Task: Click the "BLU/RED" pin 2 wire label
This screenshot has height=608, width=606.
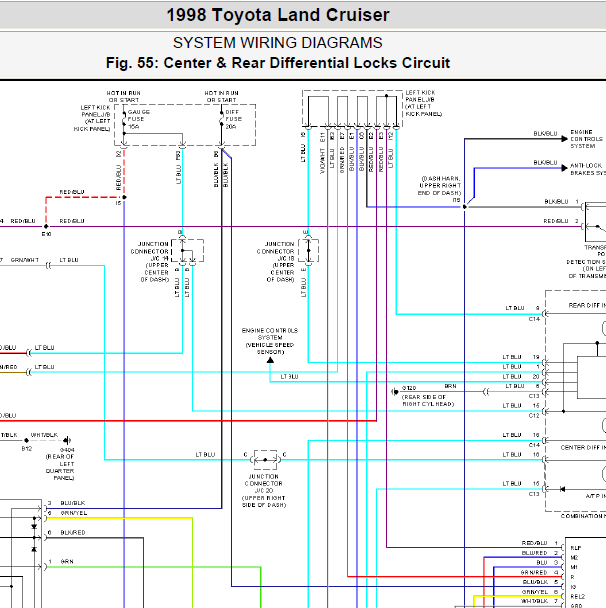Action: tap(535, 553)
